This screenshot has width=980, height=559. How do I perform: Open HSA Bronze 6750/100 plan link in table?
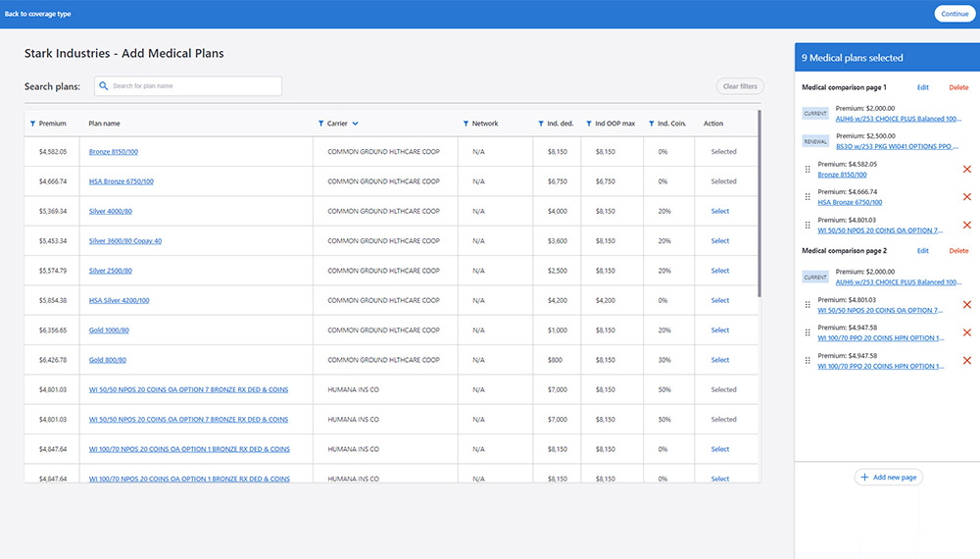tap(121, 181)
